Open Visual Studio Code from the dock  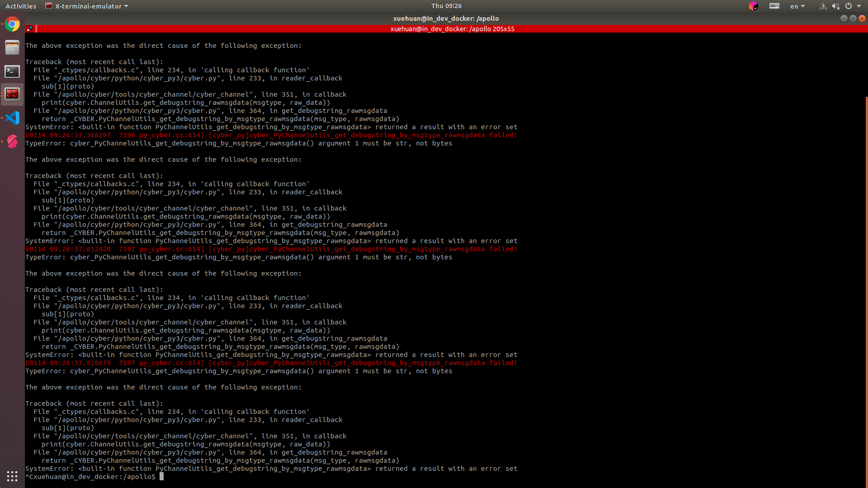click(x=12, y=118)
